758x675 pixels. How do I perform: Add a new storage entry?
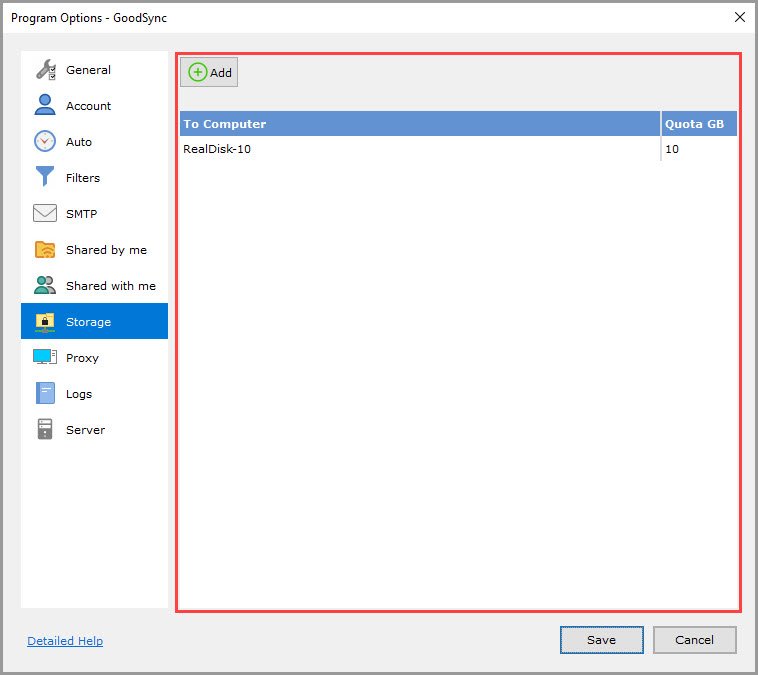click(x=209, y=72)
